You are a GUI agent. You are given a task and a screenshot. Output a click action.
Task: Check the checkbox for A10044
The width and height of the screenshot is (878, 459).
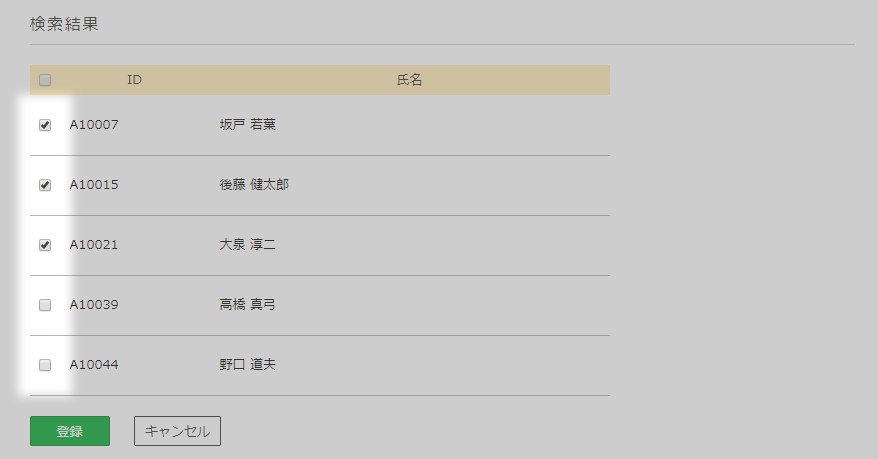(x=45, y=364)
